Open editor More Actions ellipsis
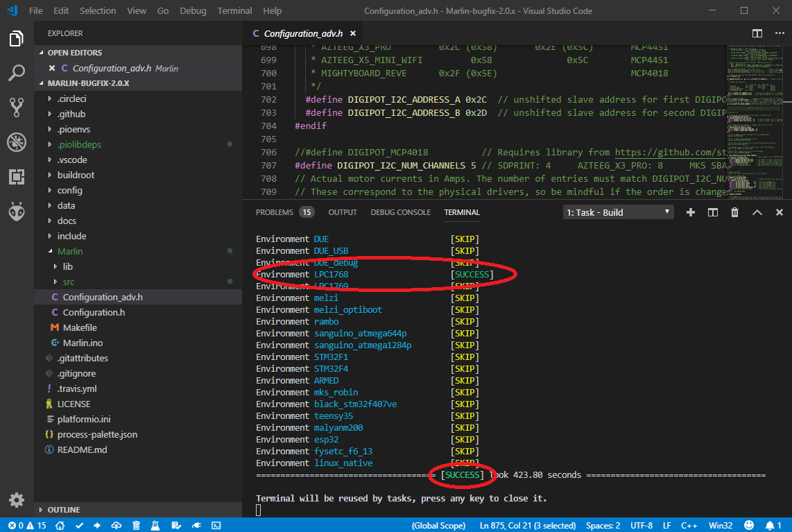The width and height of the screenshot is (792, 532). pyautogui.click(x=780, y=33)
